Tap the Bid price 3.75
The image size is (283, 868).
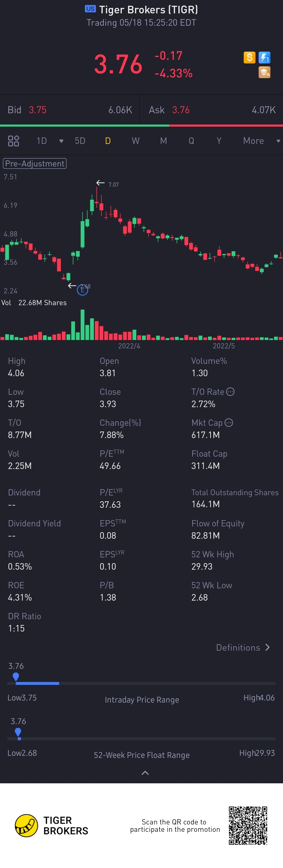coord(37,110)
